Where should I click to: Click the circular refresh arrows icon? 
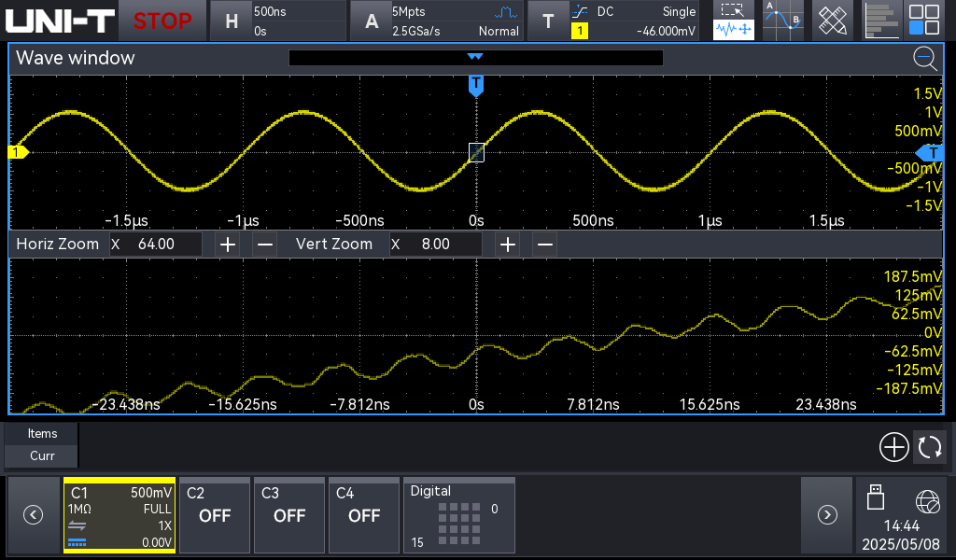coord(930,447)
